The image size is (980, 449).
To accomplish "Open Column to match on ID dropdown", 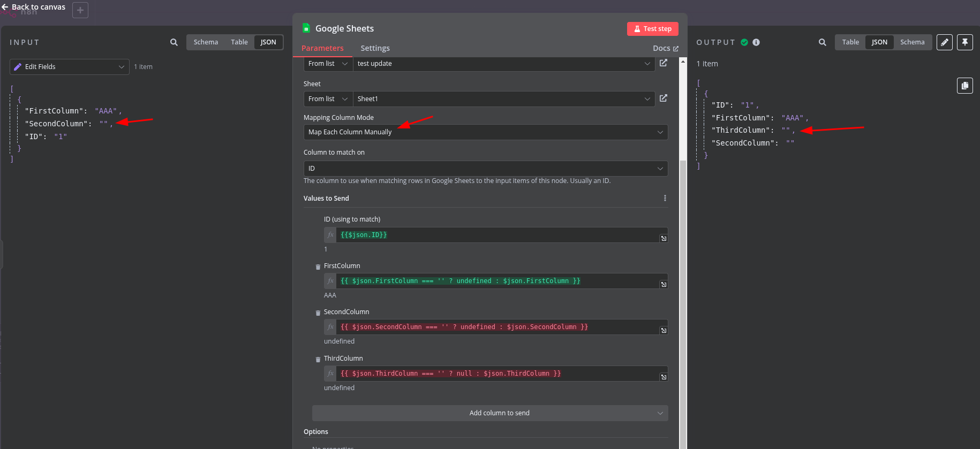I will (x=486, y=169).
